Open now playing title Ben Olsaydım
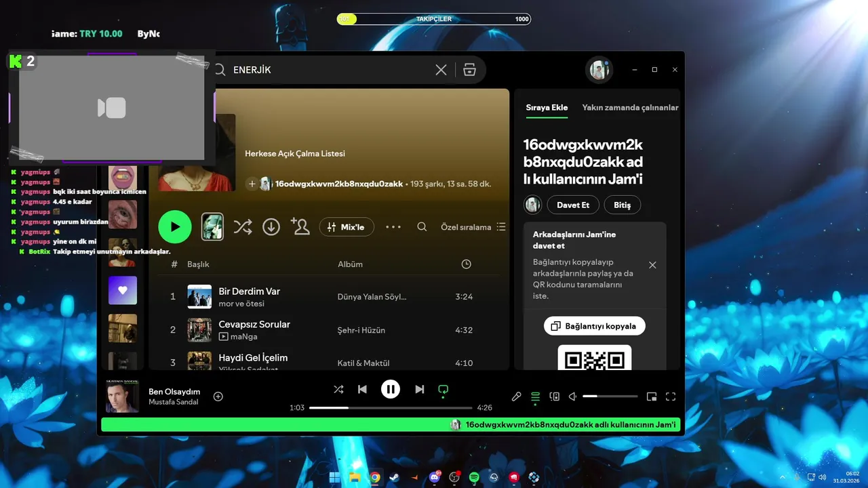The width and height of the screenshot is (868, 488). click(x=174, y=392)
